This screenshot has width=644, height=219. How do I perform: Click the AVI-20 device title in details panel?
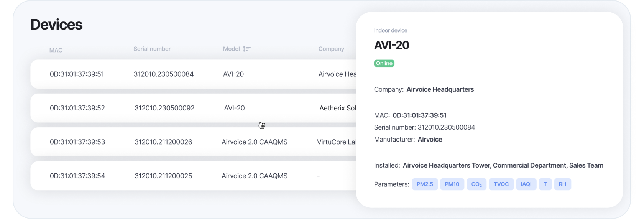392,45
